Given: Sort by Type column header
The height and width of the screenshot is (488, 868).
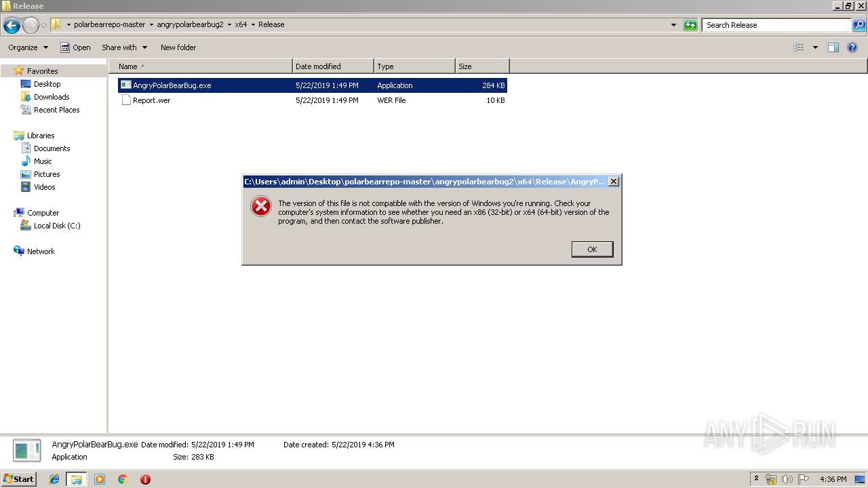Looking at the screenshot, I should click(414, 66).
